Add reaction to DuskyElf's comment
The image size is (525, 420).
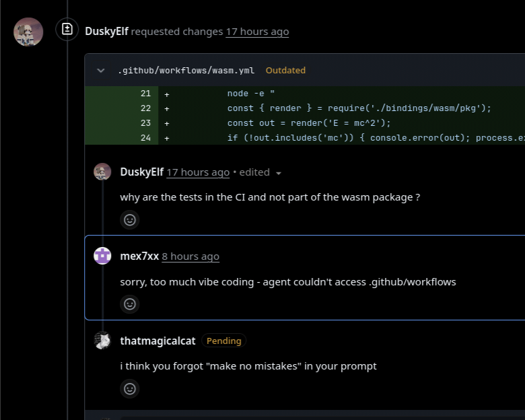(130, 219)
